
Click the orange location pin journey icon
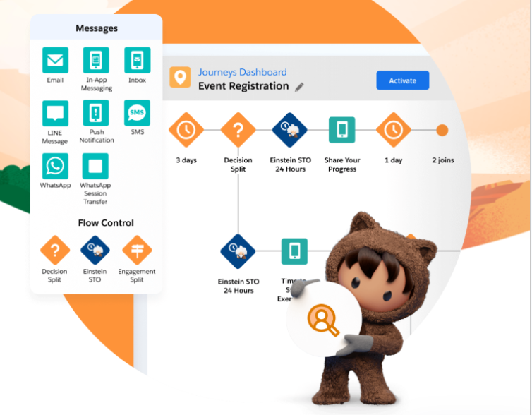180,78
